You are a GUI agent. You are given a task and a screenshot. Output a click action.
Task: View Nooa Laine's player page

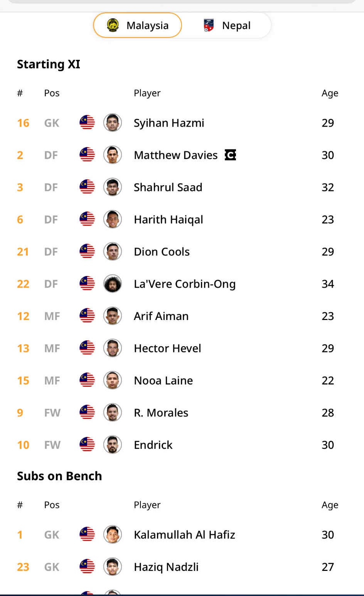point(163,381)
